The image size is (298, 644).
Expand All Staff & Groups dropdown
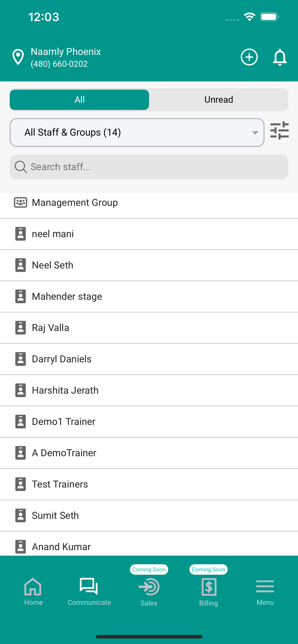click(x=137, y=133)
